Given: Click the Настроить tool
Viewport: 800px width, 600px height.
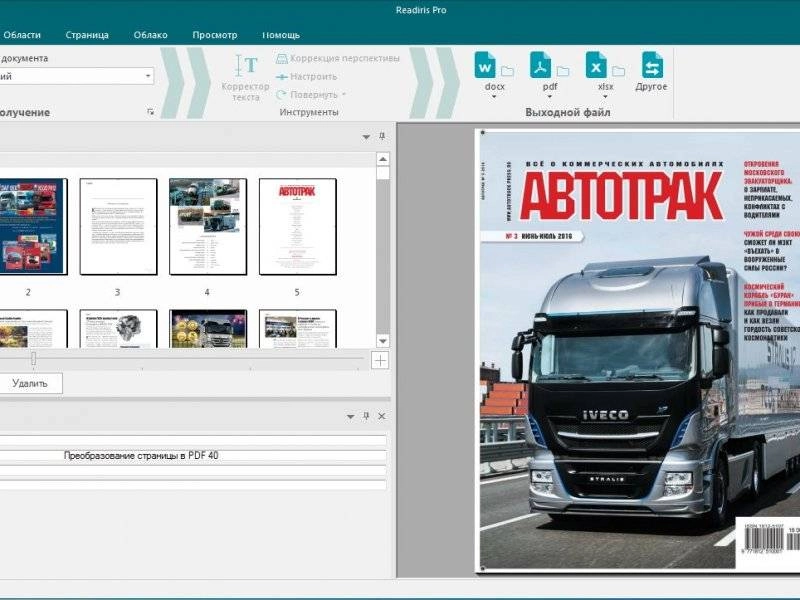Looking at the screenshot, I should (307, 77).
